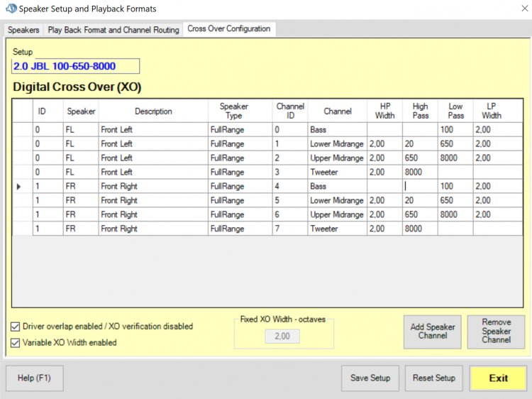Select the current row arrow indicator
Viewport: 532px width, 399px height.
click(x=19, y=187)
